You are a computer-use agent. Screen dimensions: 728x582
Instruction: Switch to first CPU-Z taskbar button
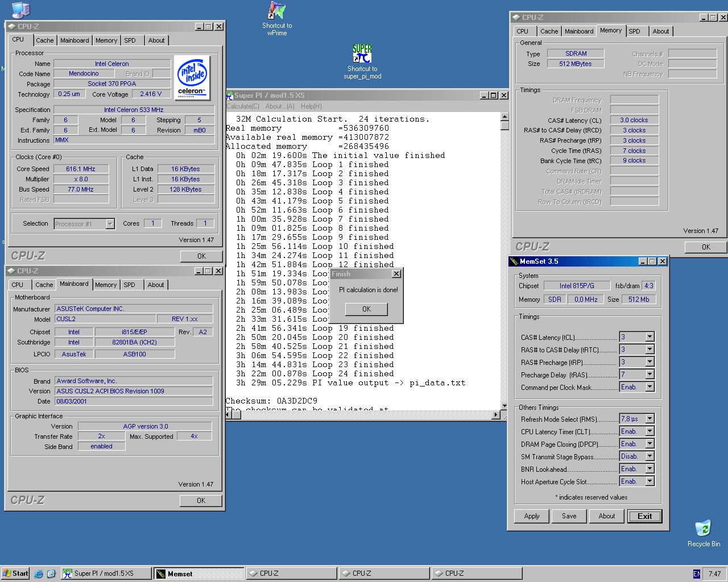tap(291, 573)
